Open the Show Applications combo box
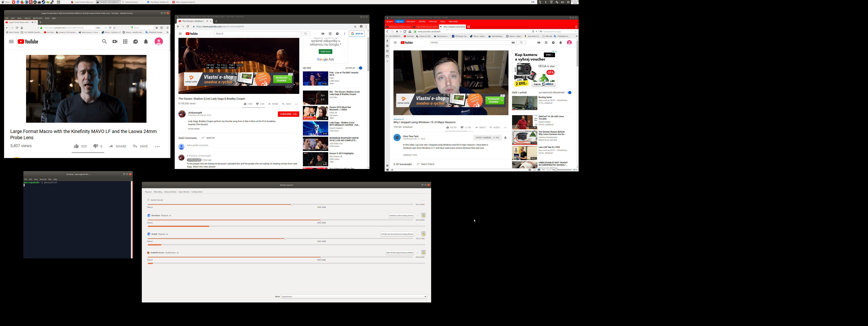This screenshot has height=326, width=868. (354, 297)
